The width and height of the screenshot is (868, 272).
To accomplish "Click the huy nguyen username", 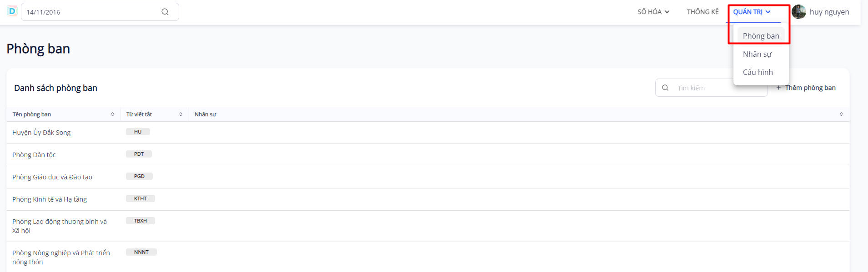I will (x=829, y=12).
